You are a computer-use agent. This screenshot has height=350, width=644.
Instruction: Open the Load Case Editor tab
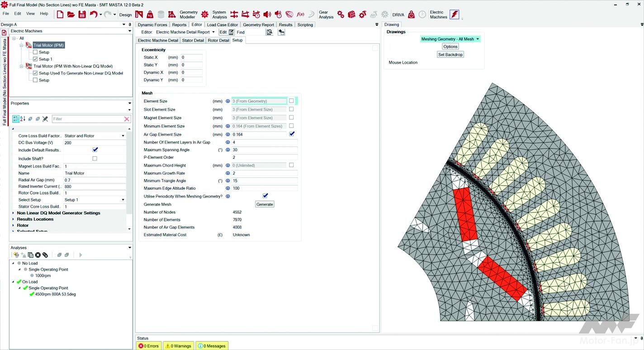tap(223, 25)
